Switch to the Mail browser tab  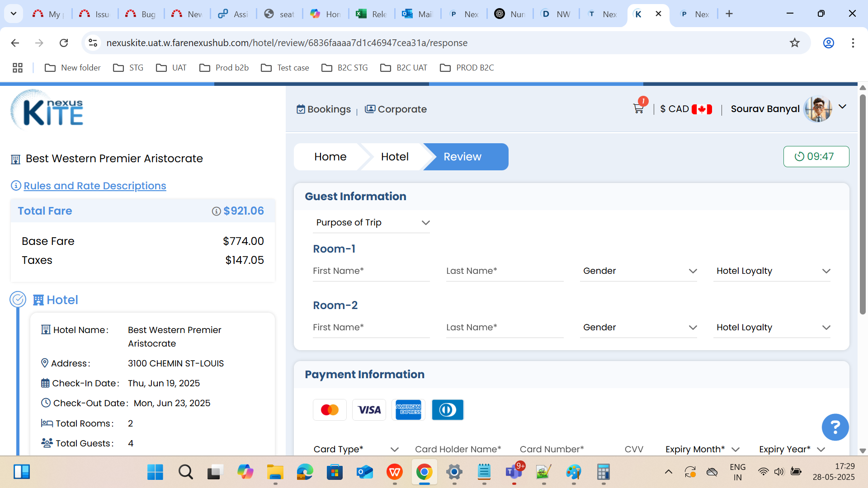[417, 14]
